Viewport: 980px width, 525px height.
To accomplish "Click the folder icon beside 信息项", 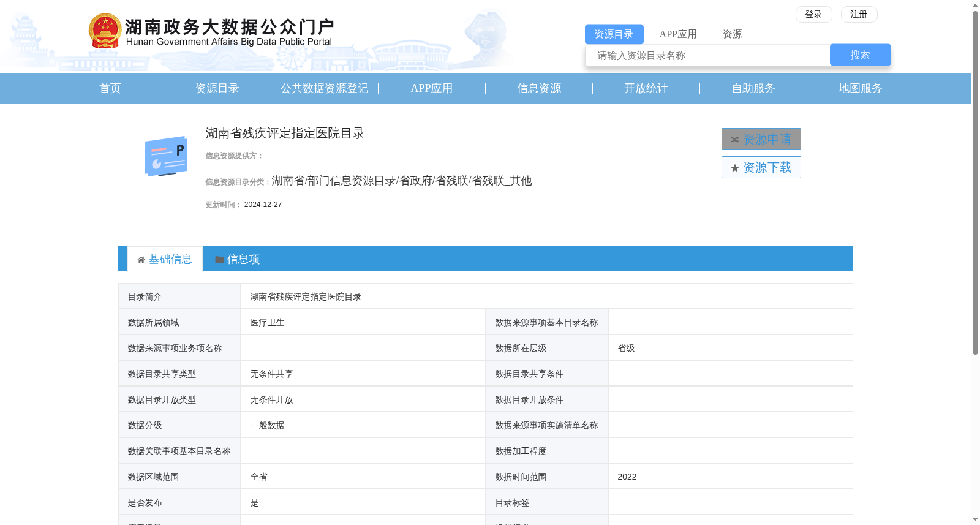I will pyautogui.click(x=219, y=260).
